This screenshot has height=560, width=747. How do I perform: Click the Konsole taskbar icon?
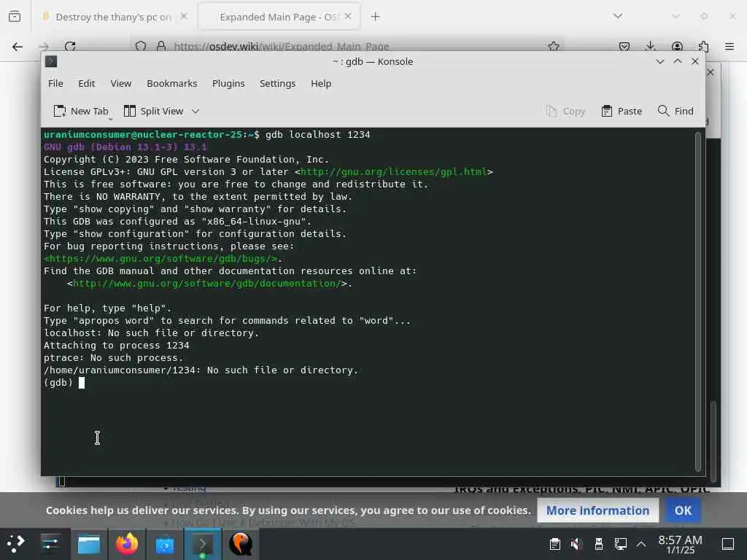click(x=203, y=544)
